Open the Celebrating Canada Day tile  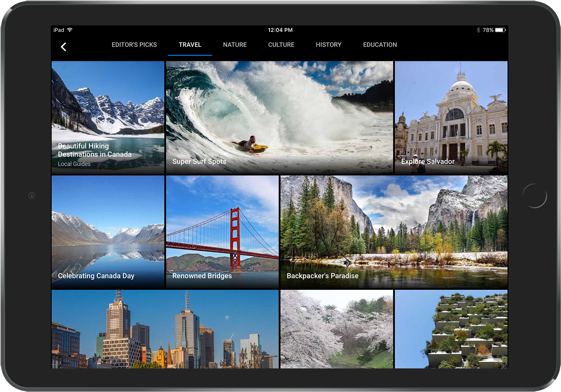click(108, 232)
